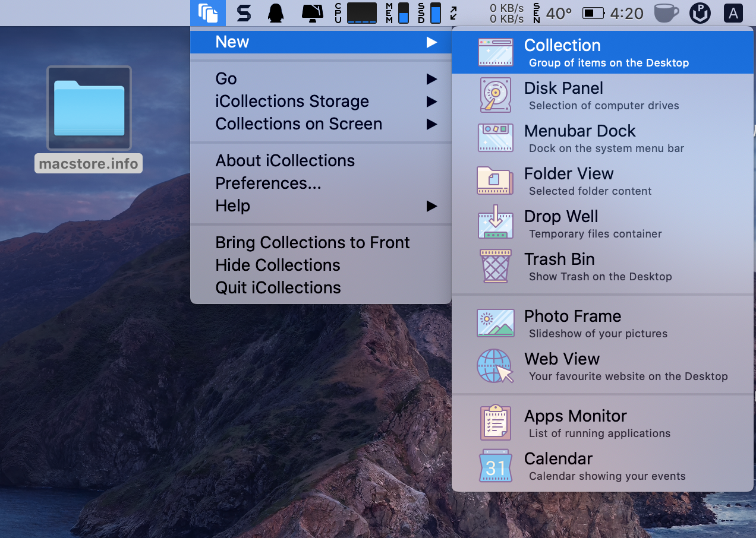Open the MEM memory indicator
The width and height of the screenshot is (756, 538).
pos(398,13)
